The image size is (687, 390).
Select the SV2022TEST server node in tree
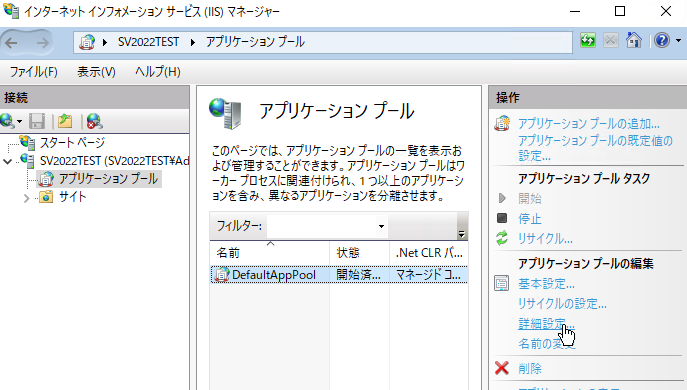(114, 161)
